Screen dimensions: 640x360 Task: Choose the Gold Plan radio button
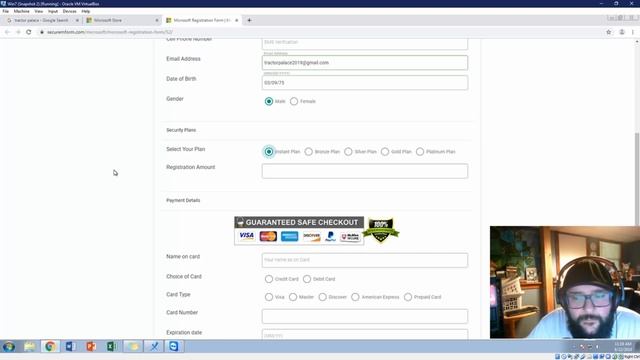(x=385, y=151)
